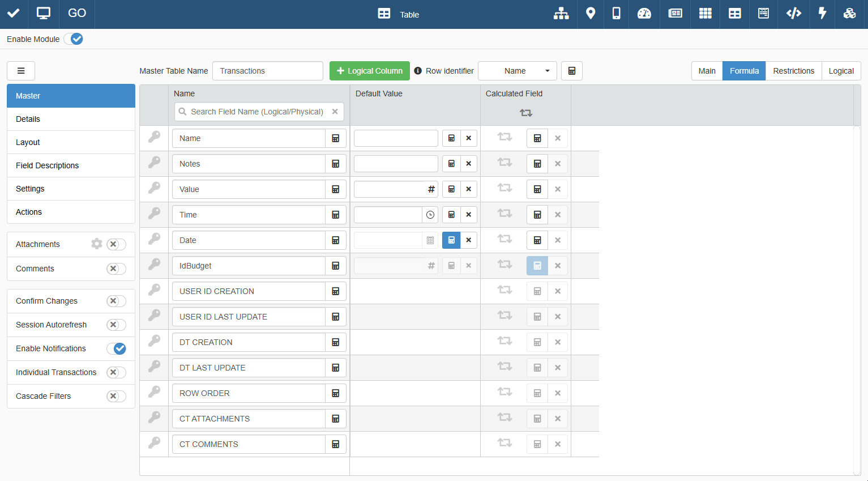Open the desktop monitor preview icon
The width and height of the screenshot is (868, 481).
44,14
